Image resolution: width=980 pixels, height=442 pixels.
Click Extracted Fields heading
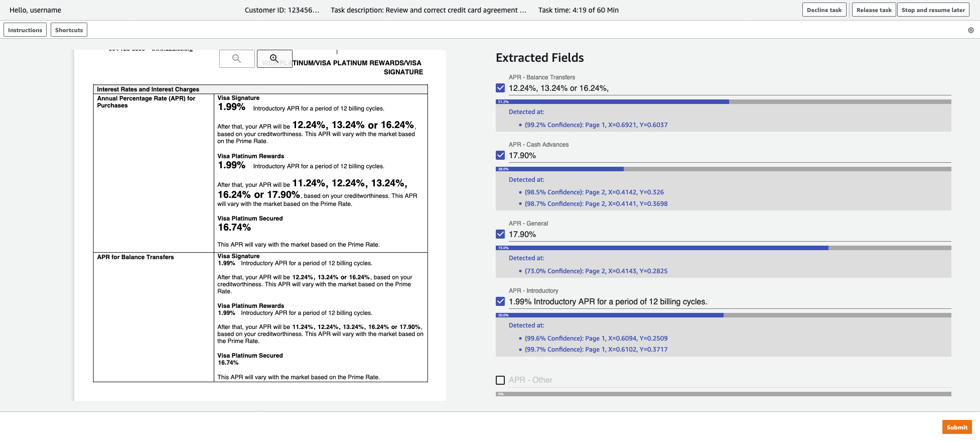540,58
